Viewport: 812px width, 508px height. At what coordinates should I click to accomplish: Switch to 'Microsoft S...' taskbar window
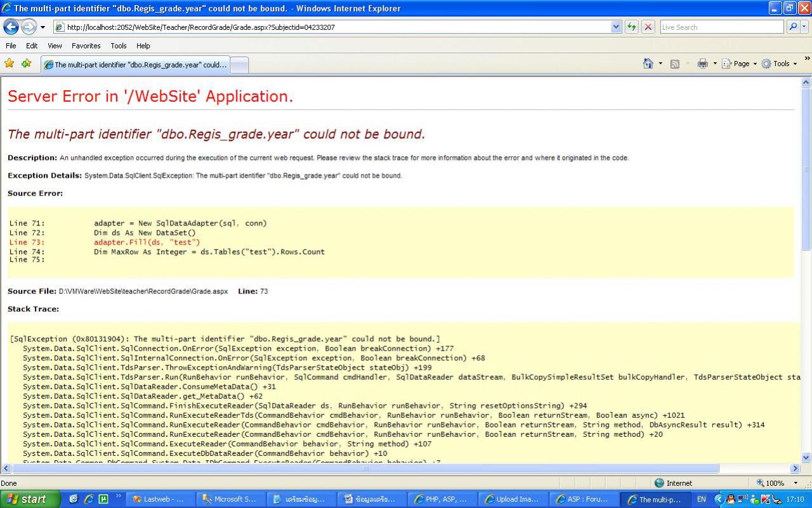231,499
